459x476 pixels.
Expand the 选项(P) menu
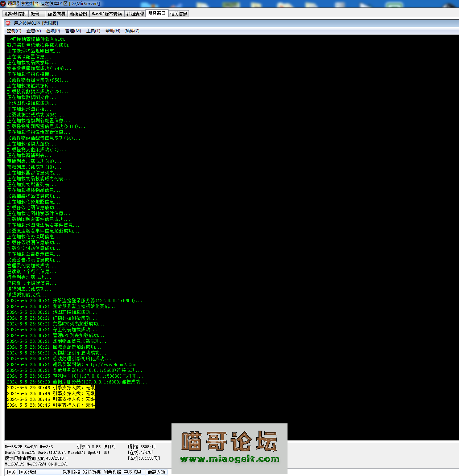pyautogui.click(x=53, y=31)
